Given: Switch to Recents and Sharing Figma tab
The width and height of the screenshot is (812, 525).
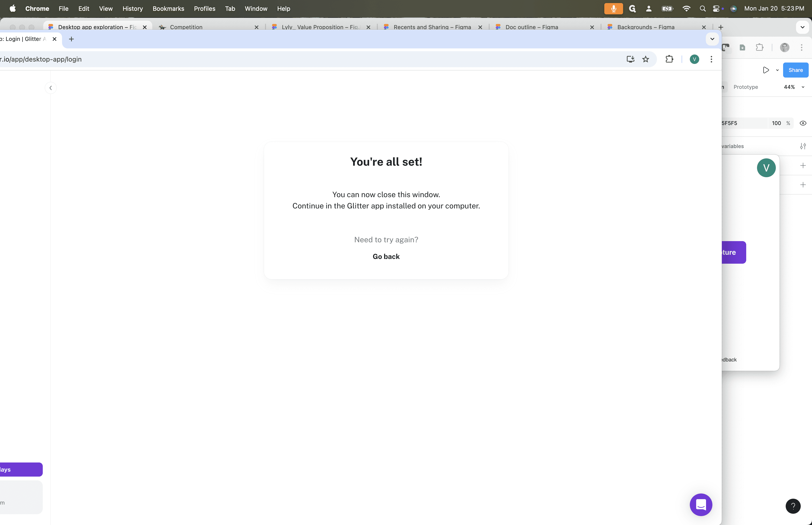Looking at the screenshot, I should click(x=432, y=27).
